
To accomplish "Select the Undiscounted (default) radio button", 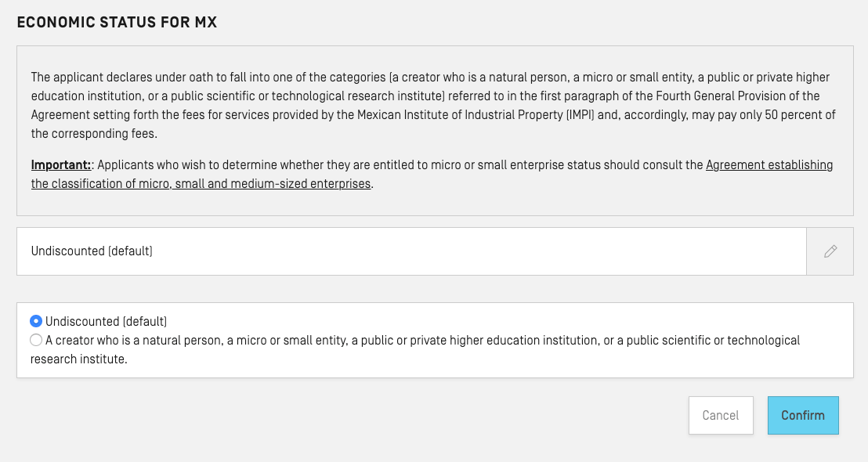I will [35, 321].
